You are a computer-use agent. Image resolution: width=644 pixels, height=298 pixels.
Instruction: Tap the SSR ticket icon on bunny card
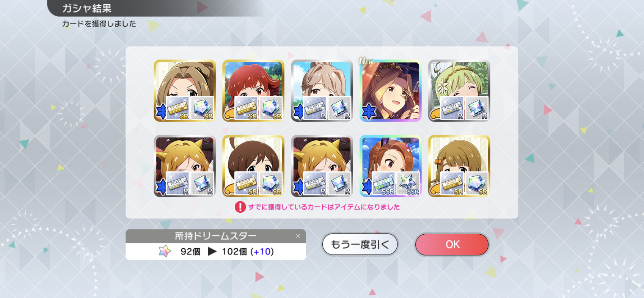[x=383, y=183]
